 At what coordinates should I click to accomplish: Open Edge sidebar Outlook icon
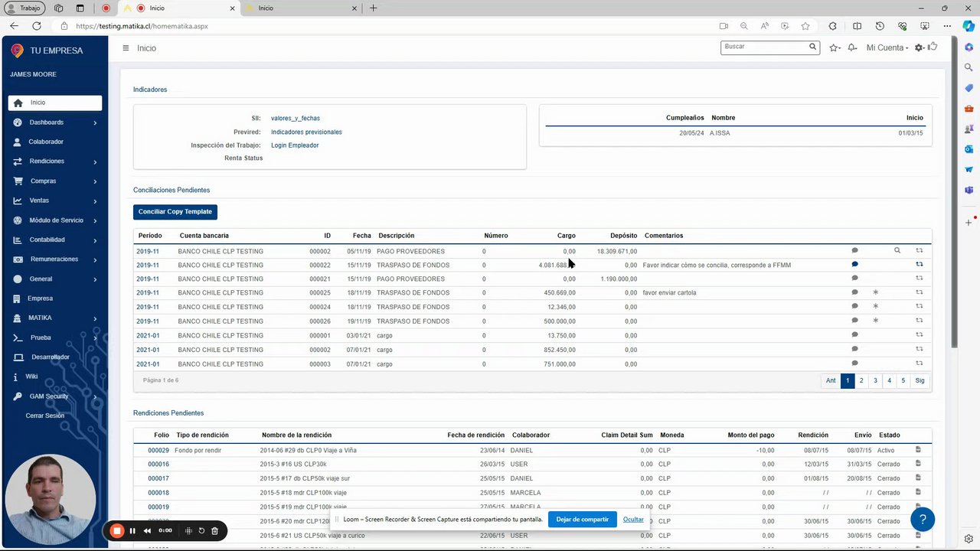pyautogui.click(x=969, y=149)
